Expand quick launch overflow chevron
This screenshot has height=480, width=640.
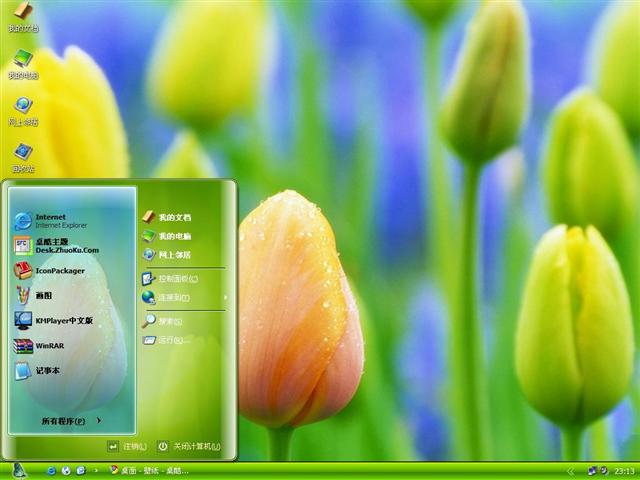coord(96,471)
